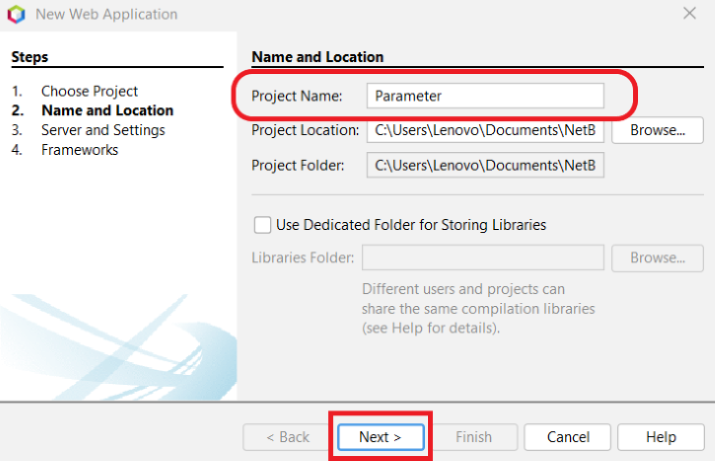Click the Project Folder path field
This screenshot has height=461, width=715.
click(485, 165)
